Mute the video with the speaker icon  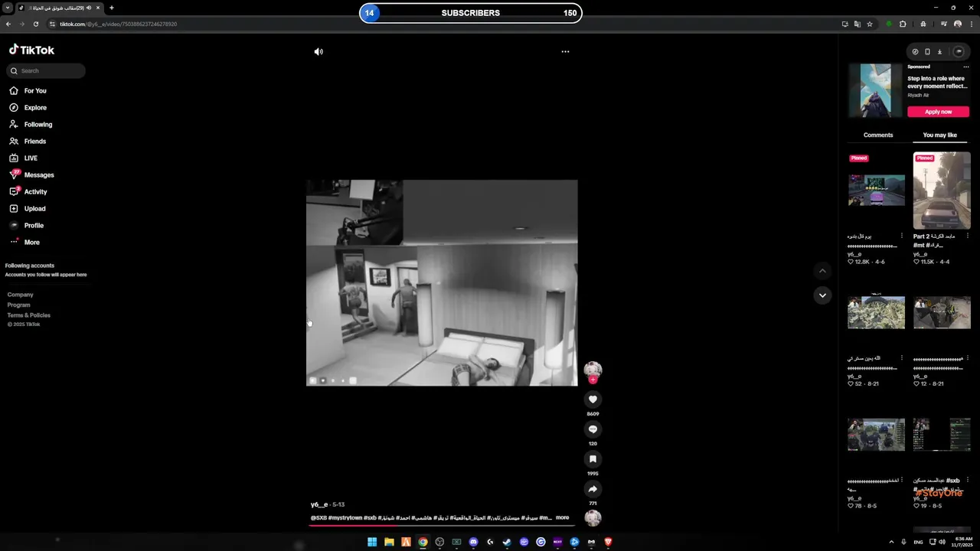coord(318,52)
